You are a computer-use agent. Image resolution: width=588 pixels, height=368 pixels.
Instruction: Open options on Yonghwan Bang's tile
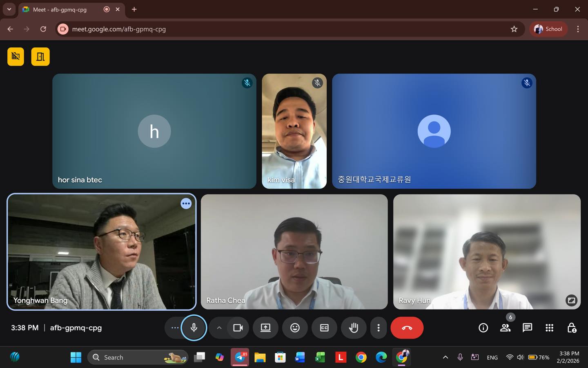tap(186, 204)
